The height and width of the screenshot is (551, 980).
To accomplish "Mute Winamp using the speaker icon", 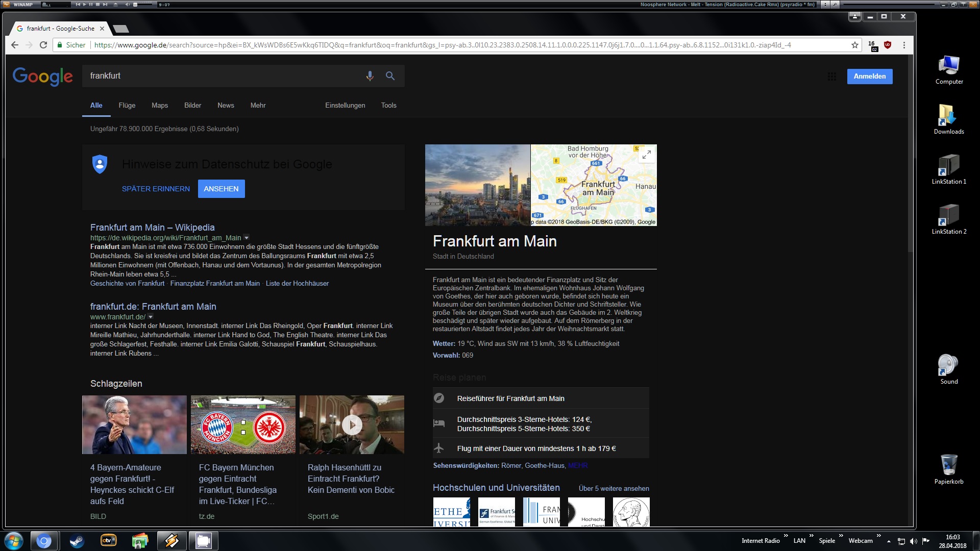I will [128, 4].
